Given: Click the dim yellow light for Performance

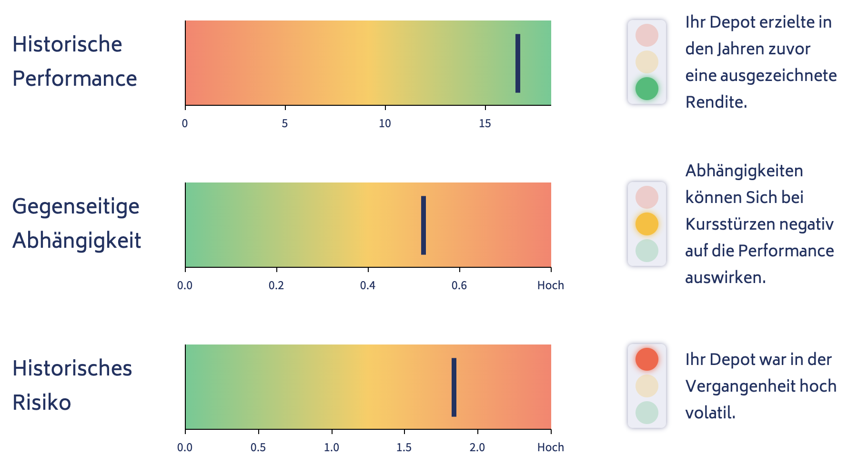Looking at the screenshot, I should pyautogui.click(x=646, y=62).
